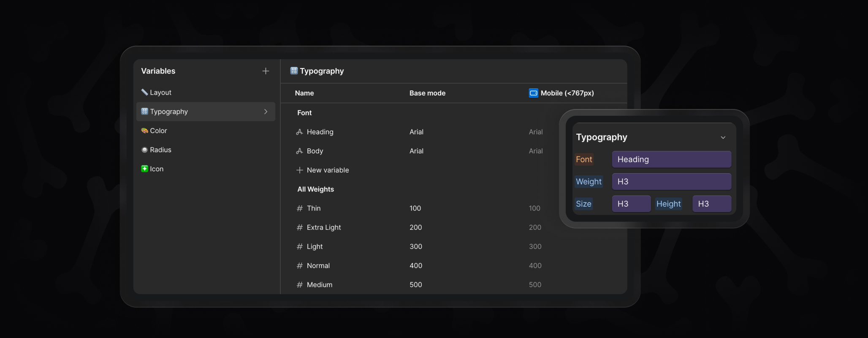Select the Thin variable name
Viewport: 868px width, 338px height.
pyautogui.click(x=314, y=208)
